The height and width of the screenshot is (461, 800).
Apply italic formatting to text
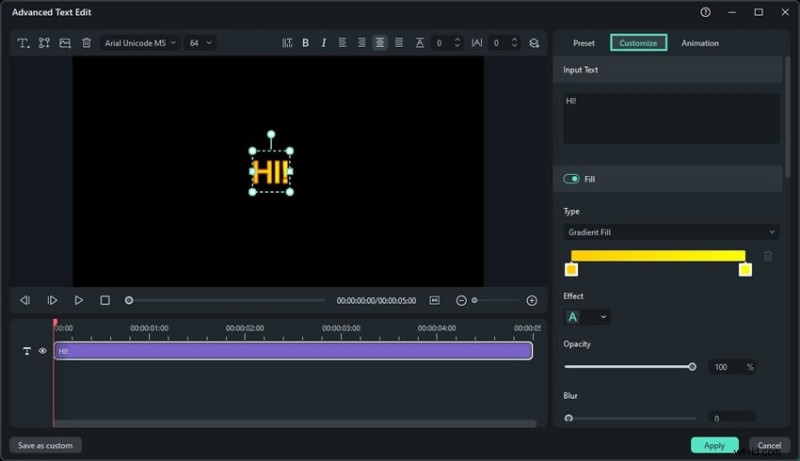pos(322,43)
